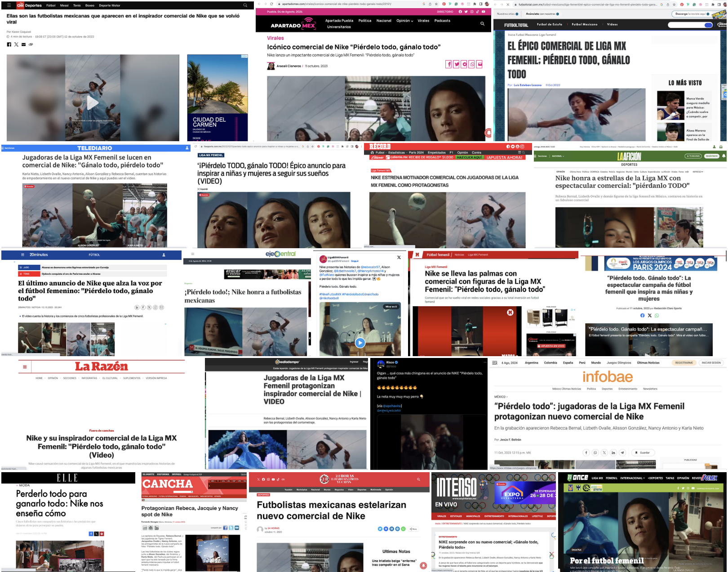This screenshot has width=728, height=572.
Task: Click the Liga Femenil MX tag on Récord
Action: [x=381, y=170]
